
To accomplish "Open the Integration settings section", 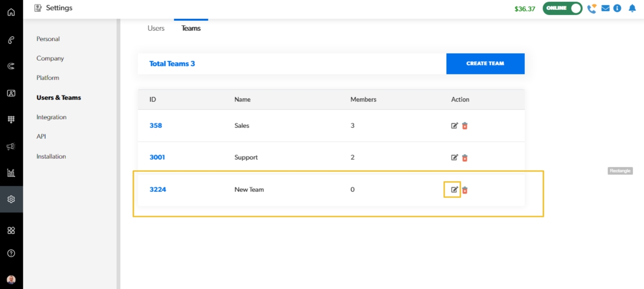I will coord(51,117).
